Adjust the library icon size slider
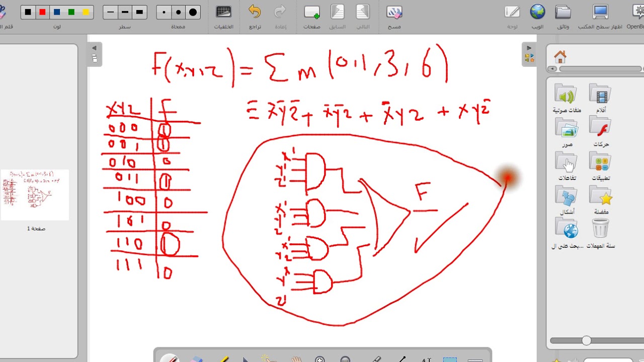 pos(586,341)
